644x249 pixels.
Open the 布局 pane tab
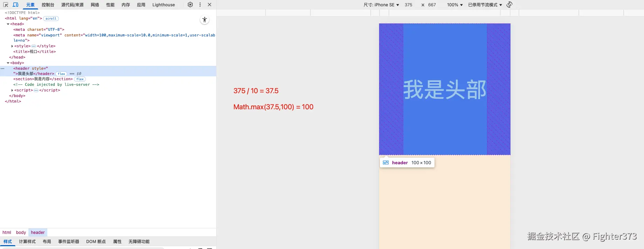47,242
